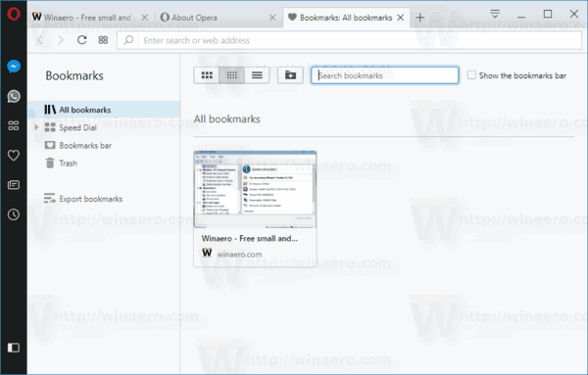This screenshot has height=375, width=588.
Task: Close the Winaero tab
Action: point(145,18)
